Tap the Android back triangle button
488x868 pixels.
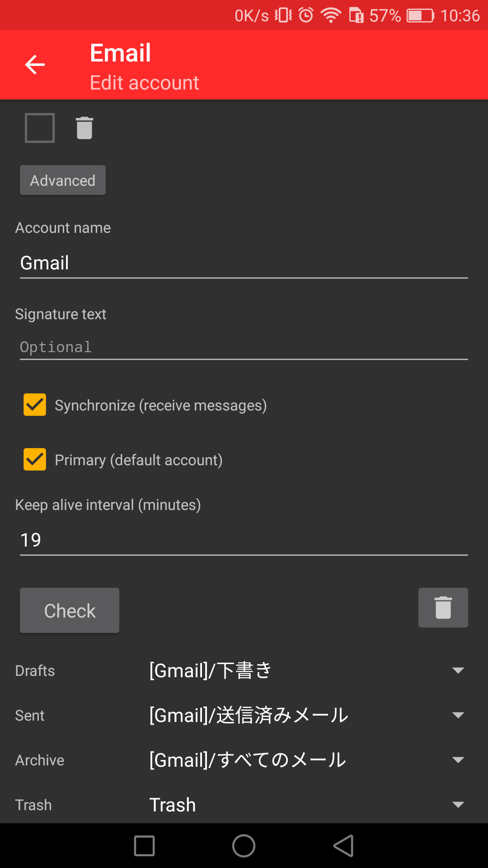pyautogui.click(x=343, y=845)
